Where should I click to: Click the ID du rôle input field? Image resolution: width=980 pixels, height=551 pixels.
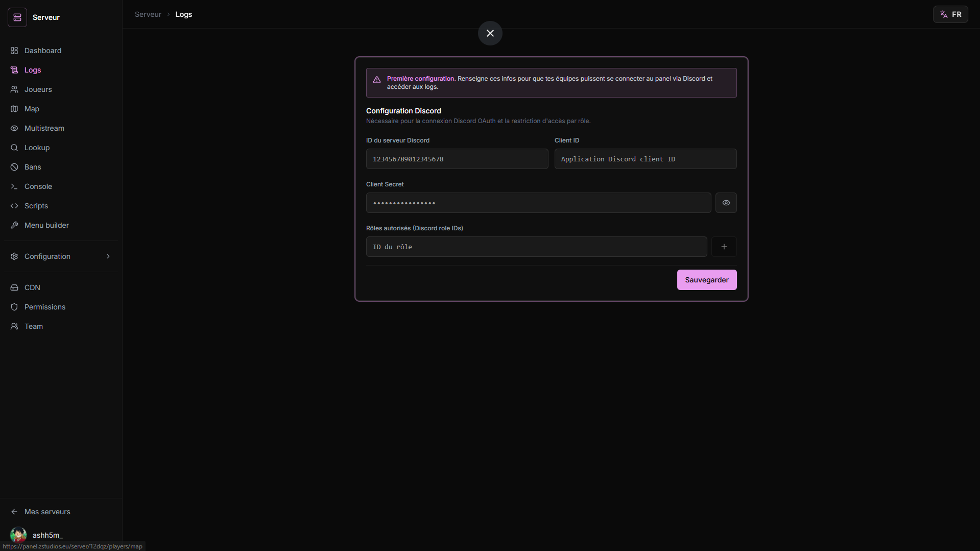point(536,247)
